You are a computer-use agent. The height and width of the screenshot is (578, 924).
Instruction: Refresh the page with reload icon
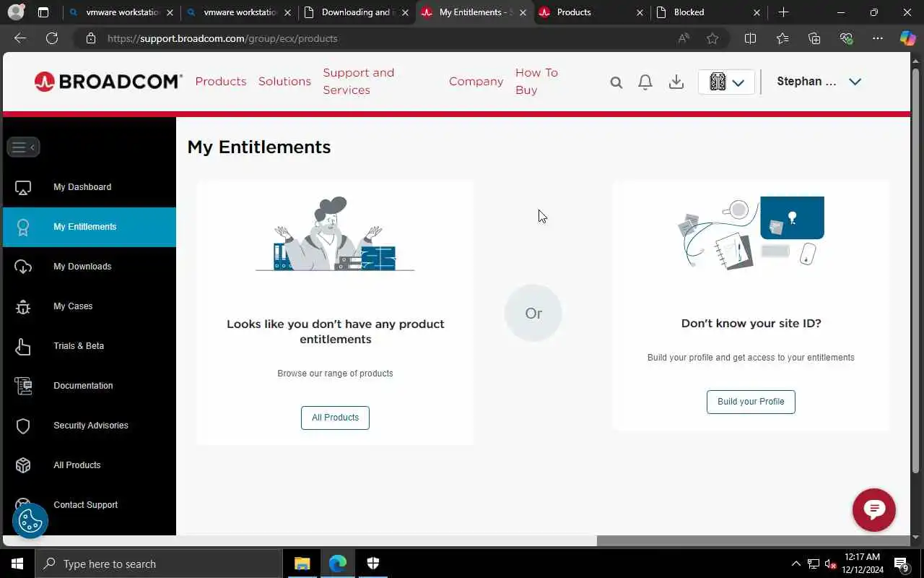[x=52, y=38]
